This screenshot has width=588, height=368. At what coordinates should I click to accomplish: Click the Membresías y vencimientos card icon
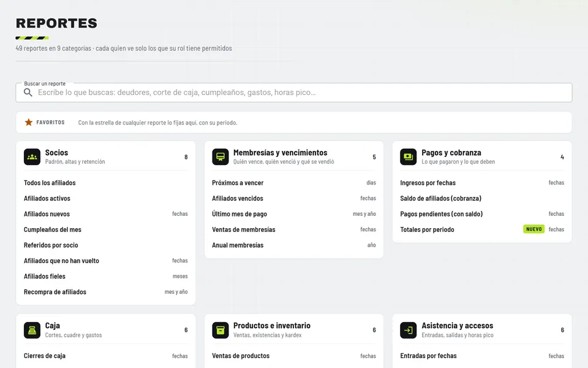tap(220, 157)
